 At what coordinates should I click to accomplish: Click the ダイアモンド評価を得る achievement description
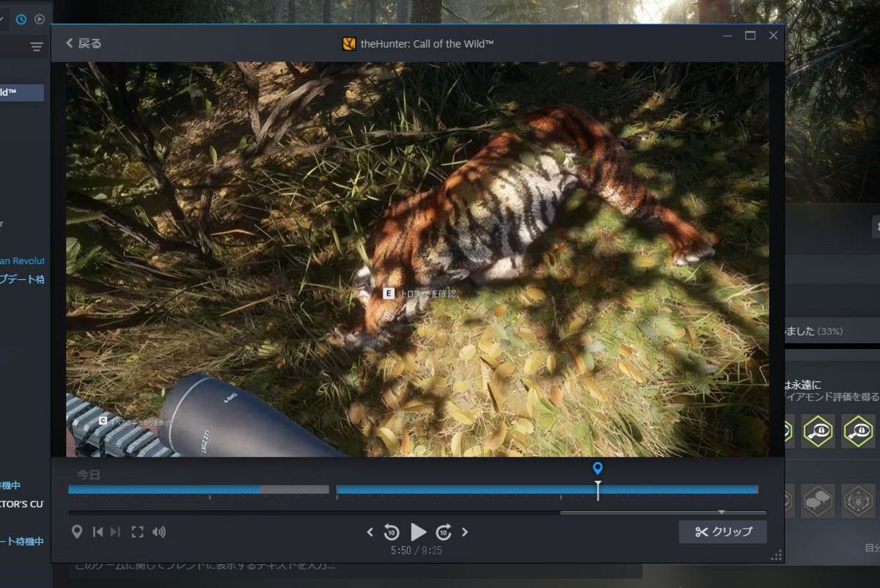pyautogui.click(x=831, y=397)
